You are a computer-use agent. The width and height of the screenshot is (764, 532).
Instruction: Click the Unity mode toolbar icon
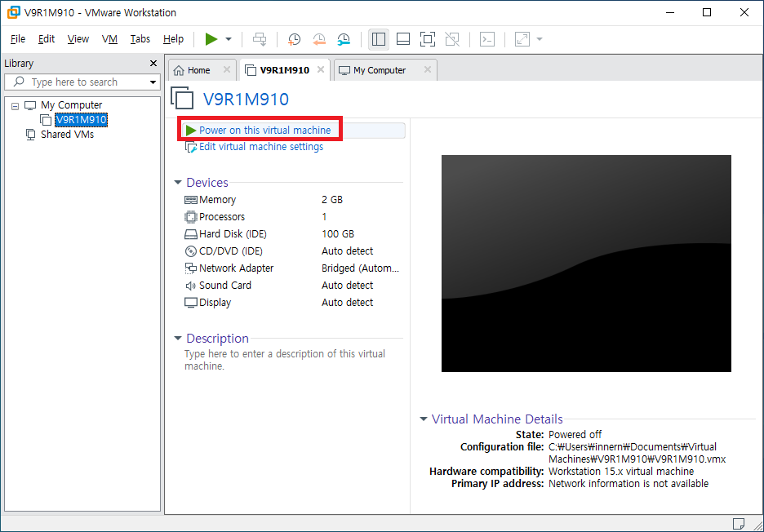[x=452, y=39]
